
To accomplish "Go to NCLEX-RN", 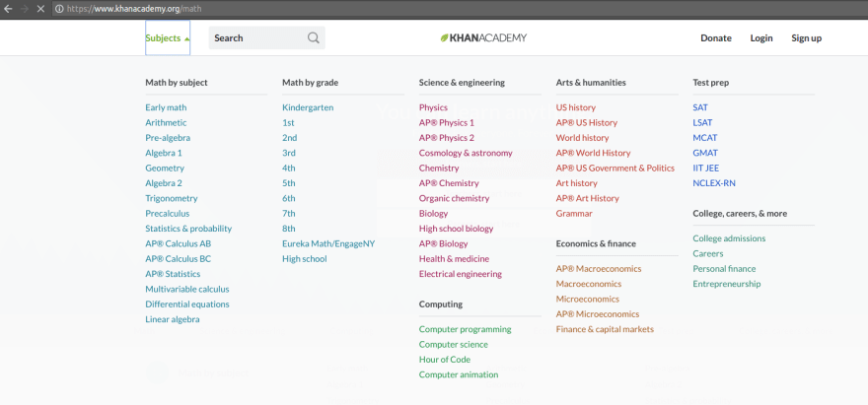I will click(714, 183).
